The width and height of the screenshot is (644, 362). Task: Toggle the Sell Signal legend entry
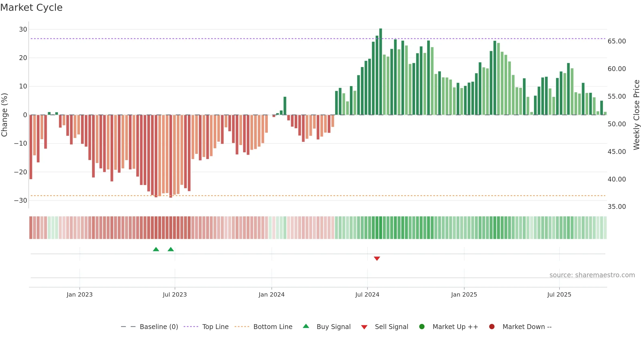tap(385, 327)
